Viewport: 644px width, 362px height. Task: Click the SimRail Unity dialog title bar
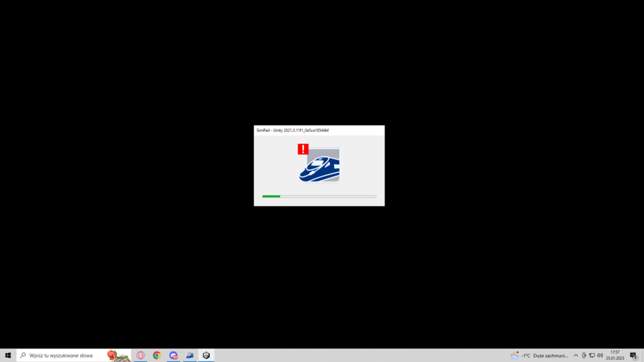point(319,130)
